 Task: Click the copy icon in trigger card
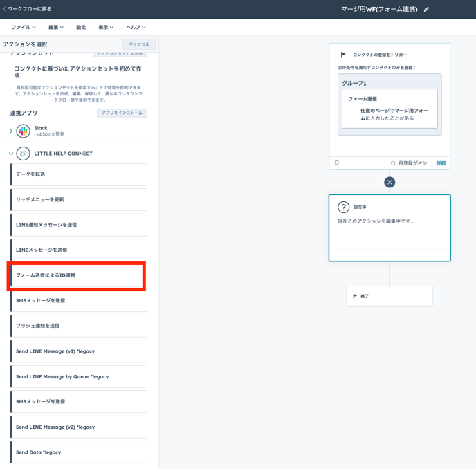pos(337,163)
